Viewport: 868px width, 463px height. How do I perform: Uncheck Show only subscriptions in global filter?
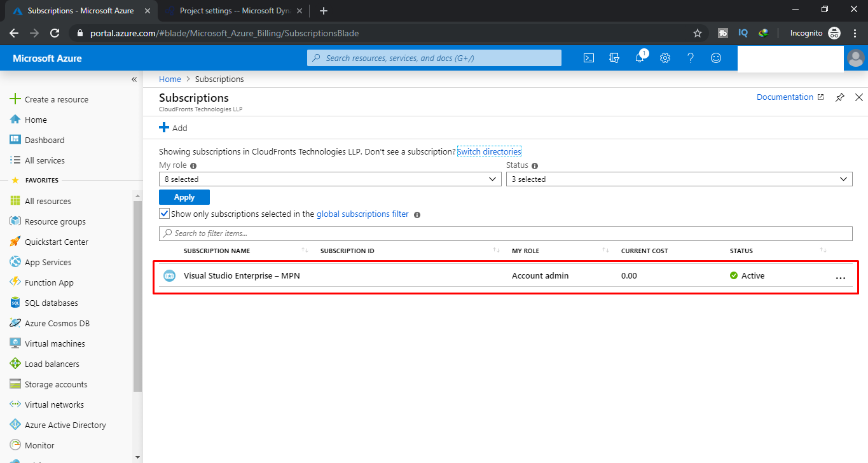coord(164,214)
